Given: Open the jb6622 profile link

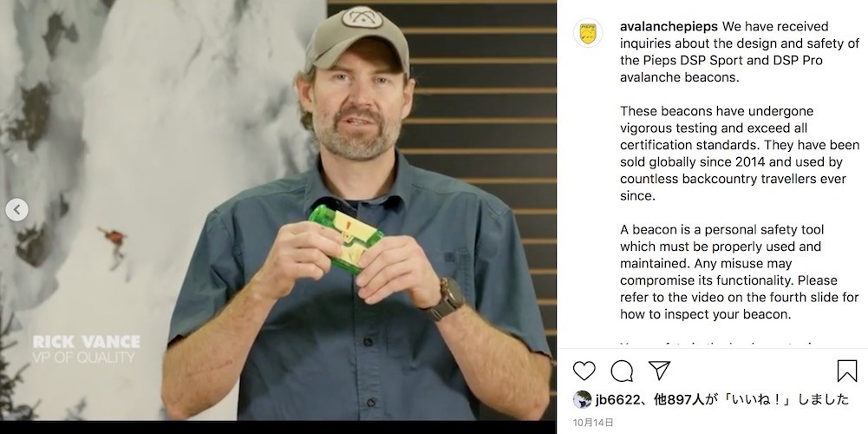Looking at the screenshot, I should [617, 399].
